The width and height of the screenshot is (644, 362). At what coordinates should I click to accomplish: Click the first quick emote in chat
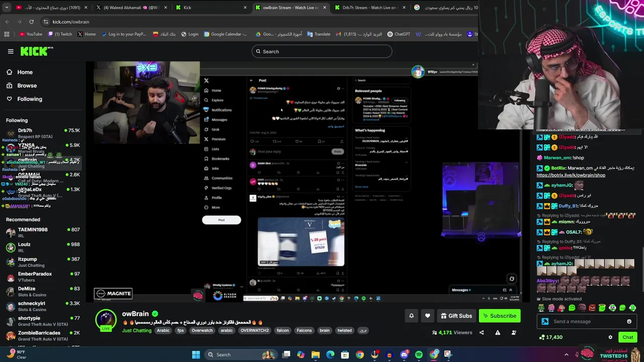coord(541,308)
